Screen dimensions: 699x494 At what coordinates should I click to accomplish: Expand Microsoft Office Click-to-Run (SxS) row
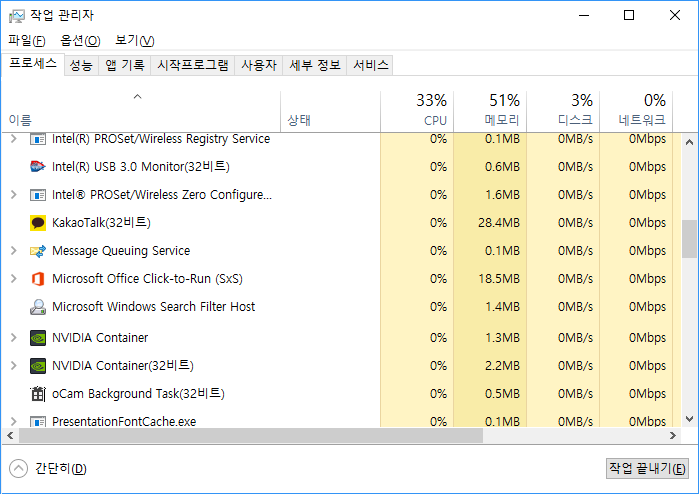point(13,279)
